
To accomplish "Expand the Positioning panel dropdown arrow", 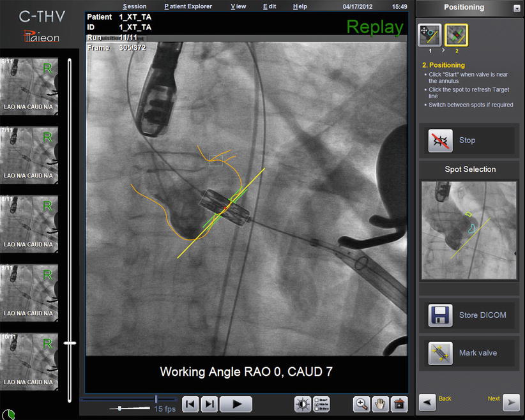I will coord(517,8).
